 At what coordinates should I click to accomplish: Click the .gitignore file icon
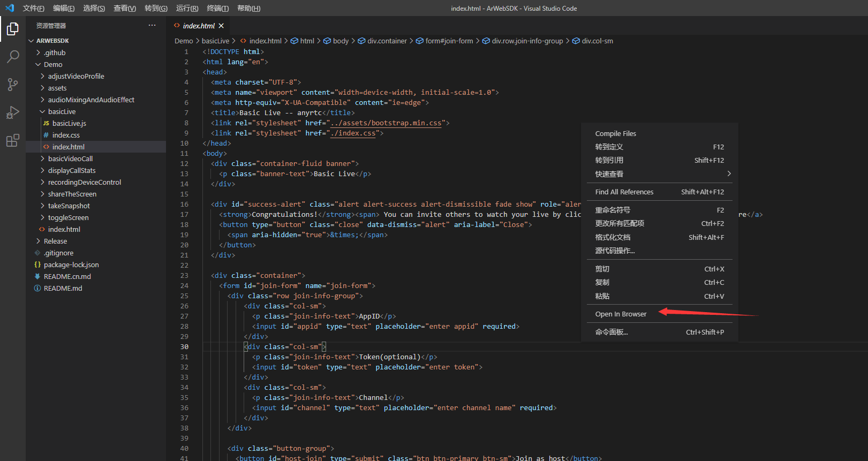click(37, 253)
